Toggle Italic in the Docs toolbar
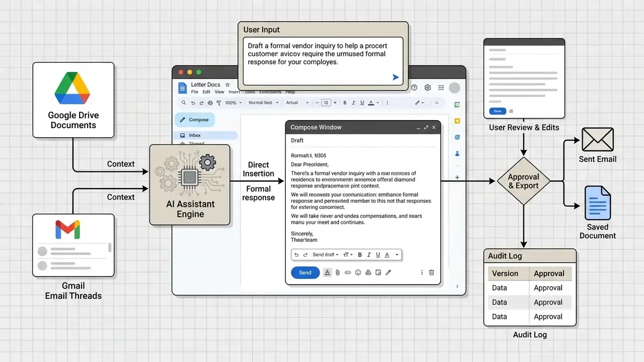Viewport: 644px width, 362px height. click(x=354, y=103)
